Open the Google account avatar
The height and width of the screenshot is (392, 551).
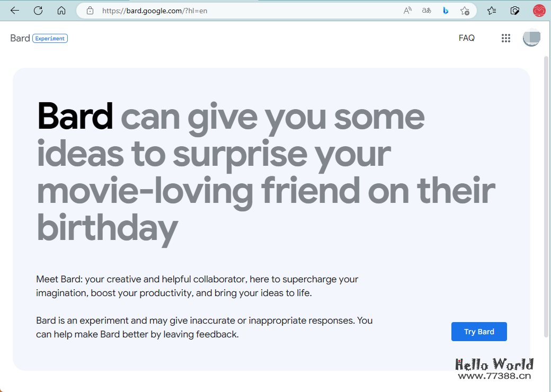[x=531, y=38]
